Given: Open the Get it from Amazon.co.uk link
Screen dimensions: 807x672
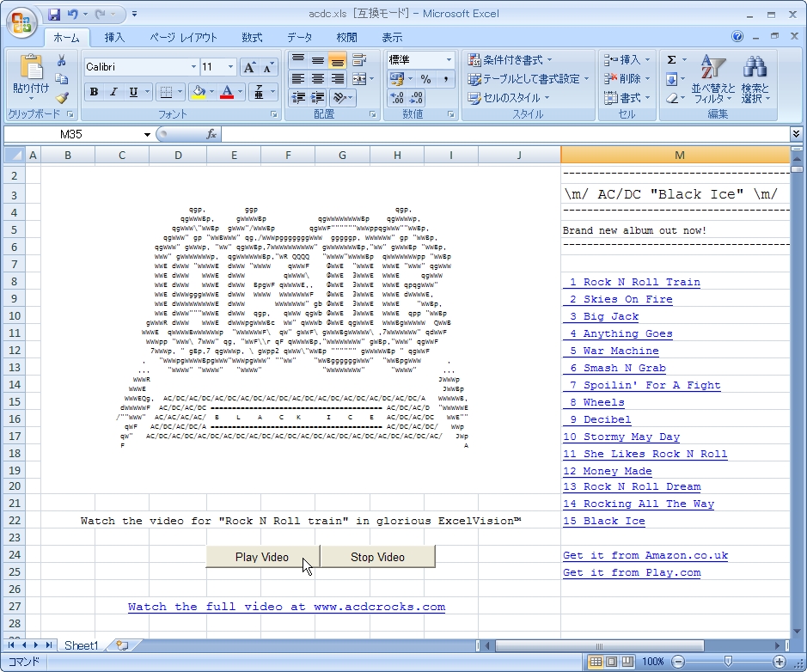Looking at the screenshot, I should (x=645, y=555).
